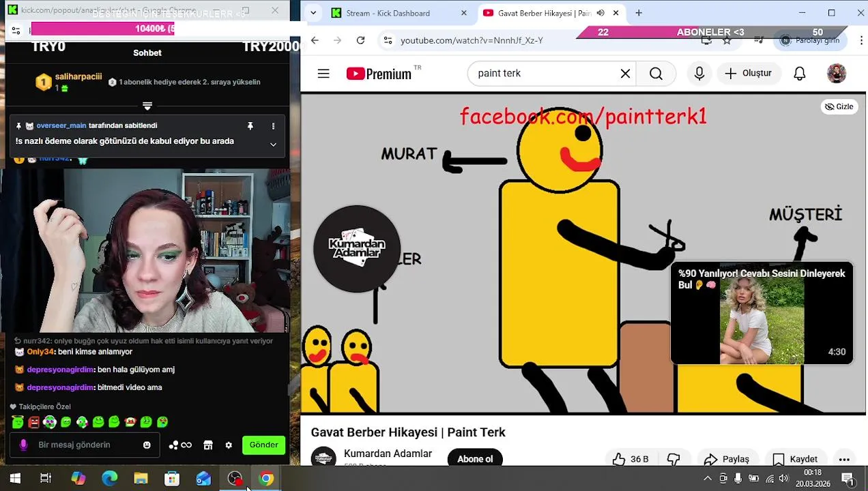Click Only34 username in chat
Screen dimensions: 868x491
click(x=40, y=352)
